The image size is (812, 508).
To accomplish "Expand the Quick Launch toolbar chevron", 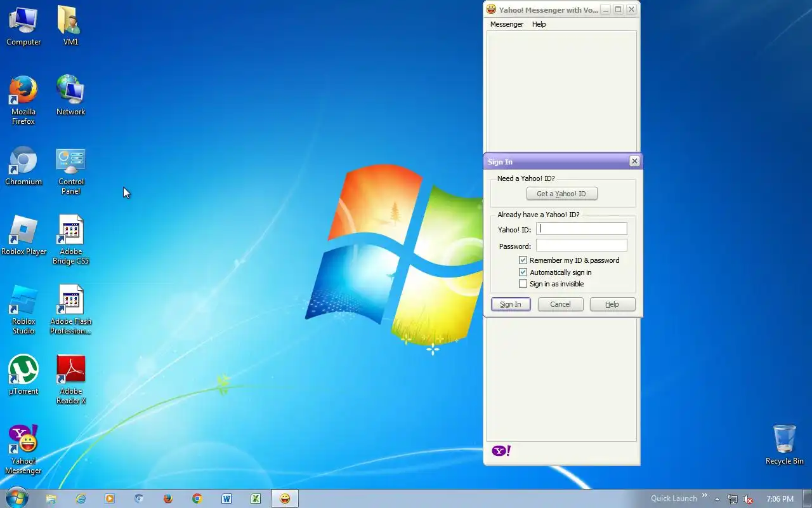I will pos(704,496).
